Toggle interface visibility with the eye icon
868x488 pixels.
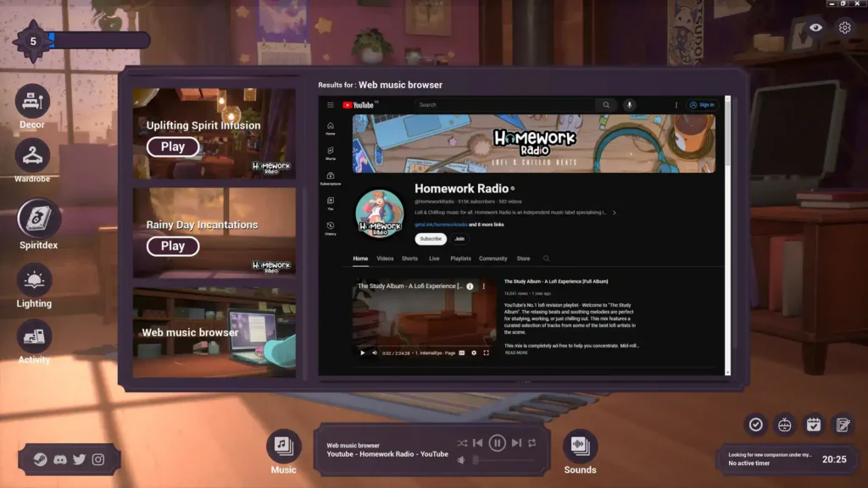coord(815,26)
